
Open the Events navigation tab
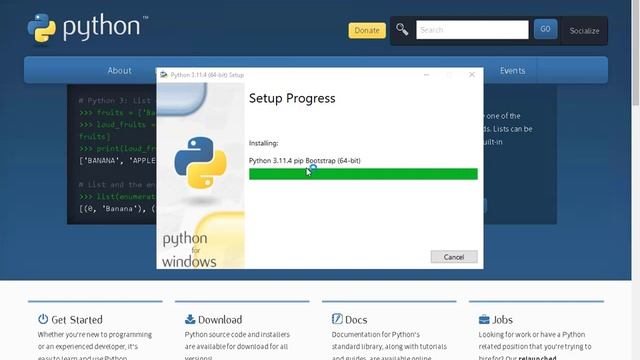[x=512, y=70]
